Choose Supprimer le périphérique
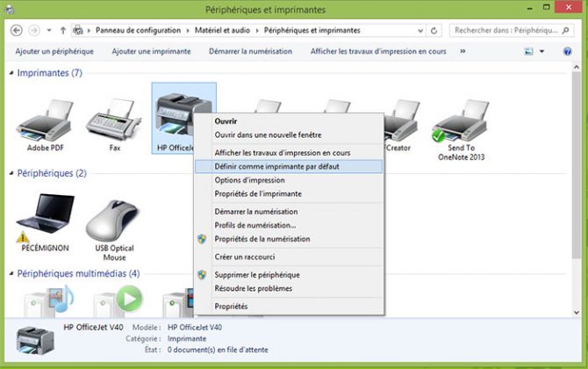The image size is (588, 369). [x=289, y=275]
